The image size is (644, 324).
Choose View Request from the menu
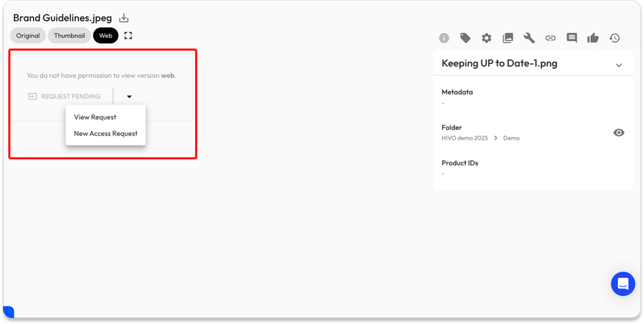[95, 117]
